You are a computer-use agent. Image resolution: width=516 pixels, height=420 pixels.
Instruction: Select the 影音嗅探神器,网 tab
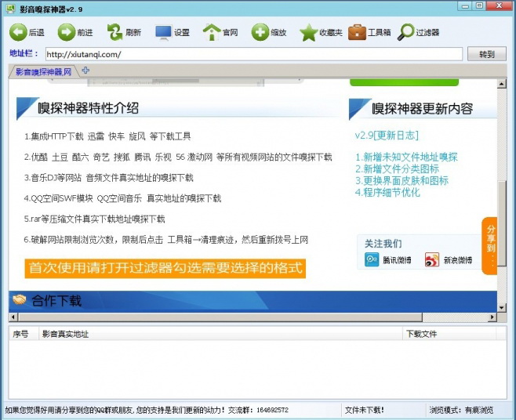(x=43, y=72)
